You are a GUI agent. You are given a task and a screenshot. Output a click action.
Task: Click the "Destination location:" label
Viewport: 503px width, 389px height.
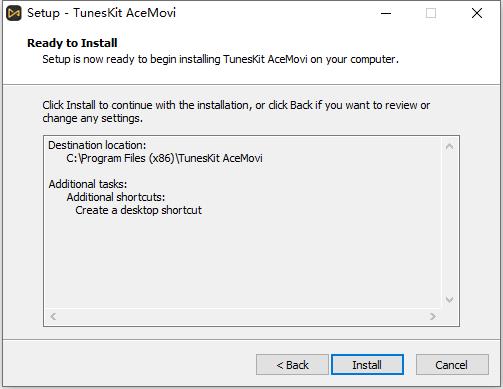97,145
